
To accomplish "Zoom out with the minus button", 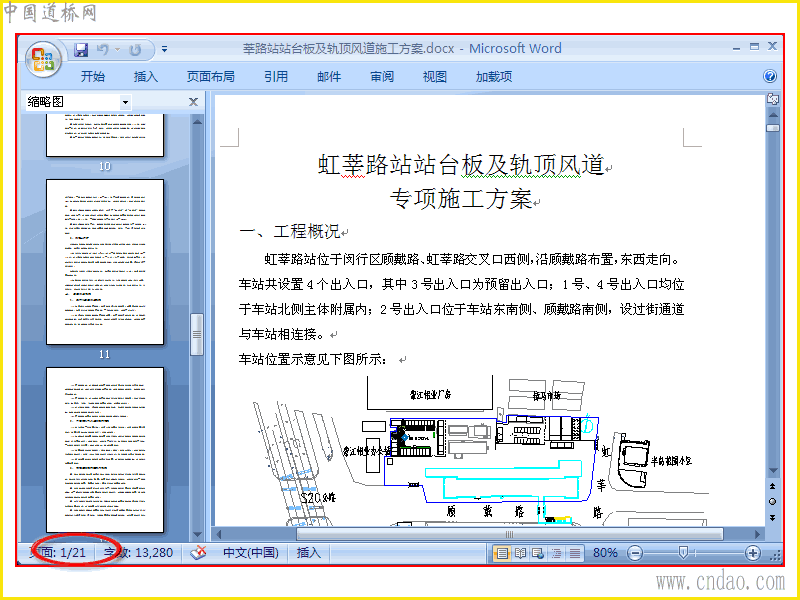I will 634,553.
